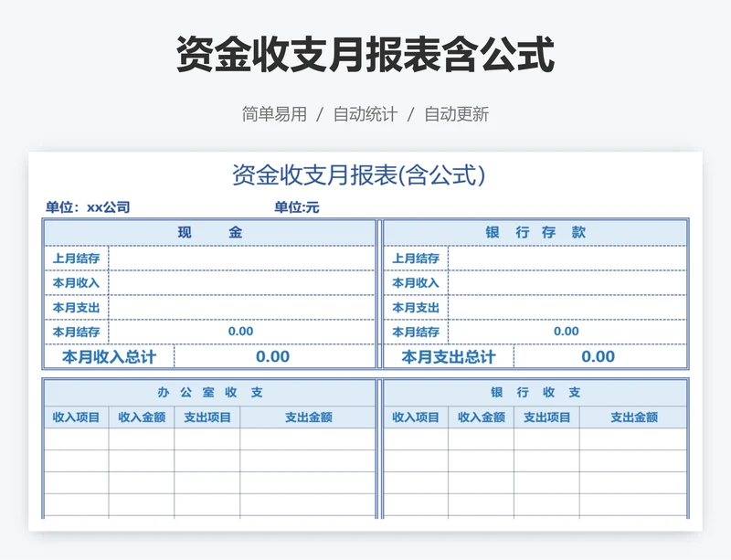Click the 银行存款 上月结存 value cell
The width and height of the screenshot is (731, 560).
point(567,259)
